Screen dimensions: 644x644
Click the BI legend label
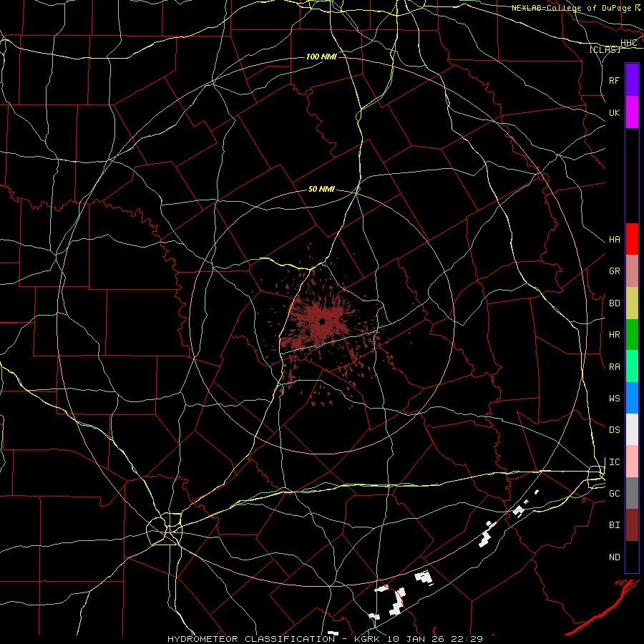pos(614,525)
